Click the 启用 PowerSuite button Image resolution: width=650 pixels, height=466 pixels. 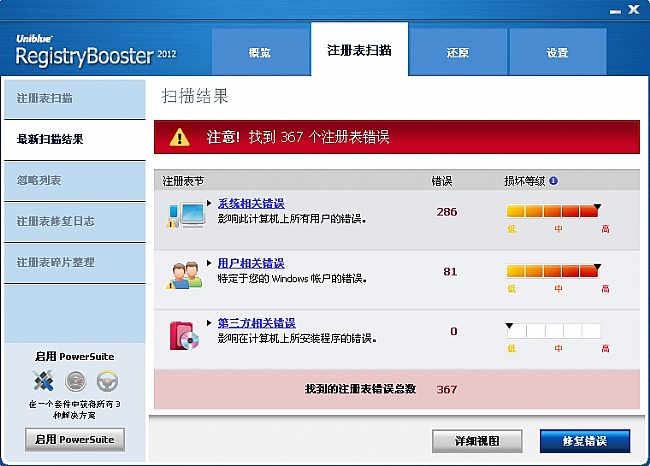[75, 439]
